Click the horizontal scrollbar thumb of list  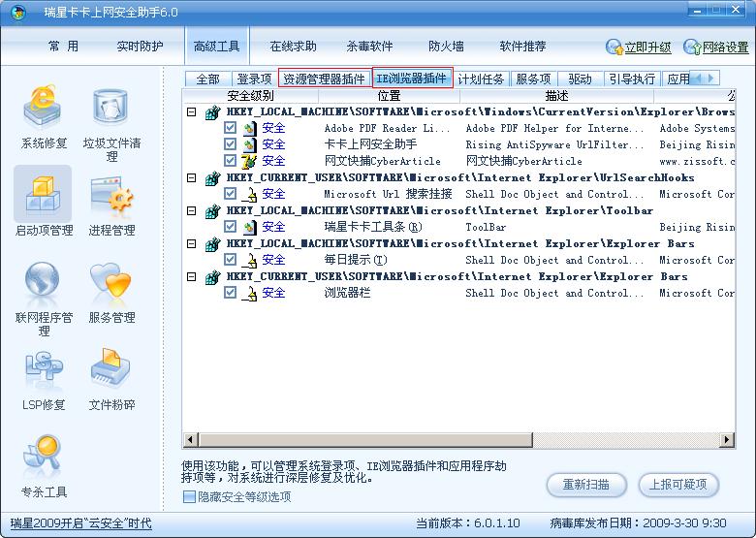pyautogui.click(x=366, y=440)
